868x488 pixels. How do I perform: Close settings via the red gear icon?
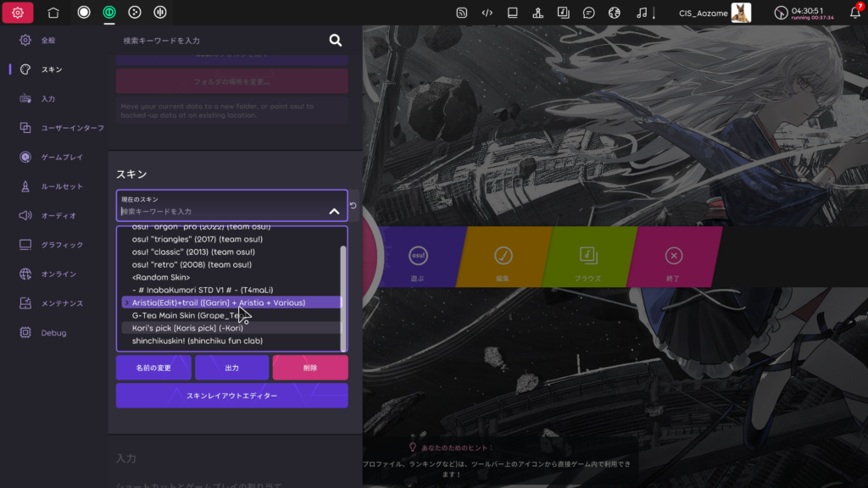pos(18,12)
